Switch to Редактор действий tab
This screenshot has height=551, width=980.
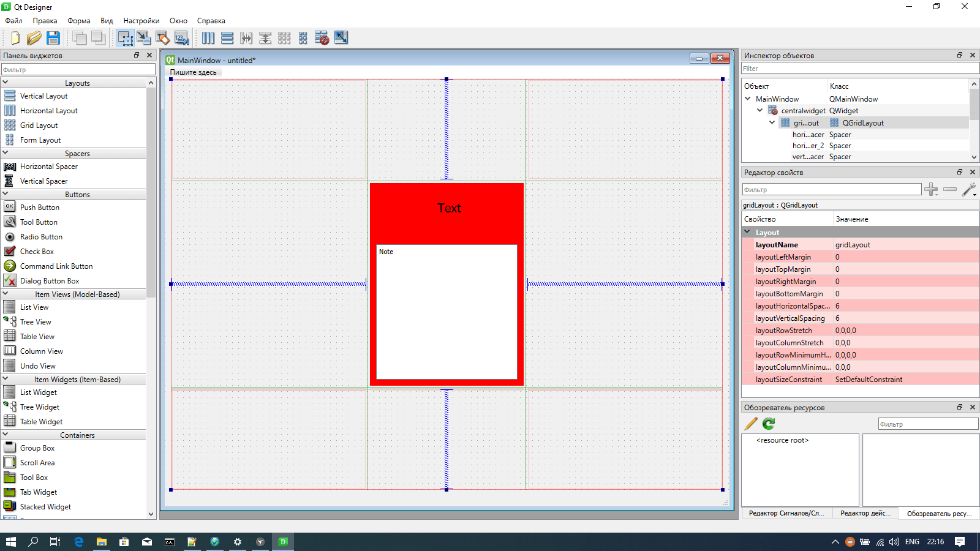coord(864,514)
